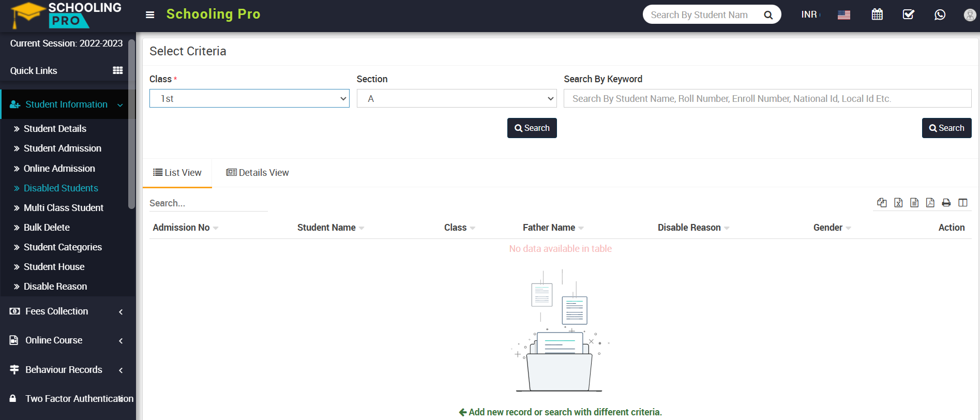Click the Schooling Pro logo
This screenshot has height=420, width=980.
[x=66, y=14]
